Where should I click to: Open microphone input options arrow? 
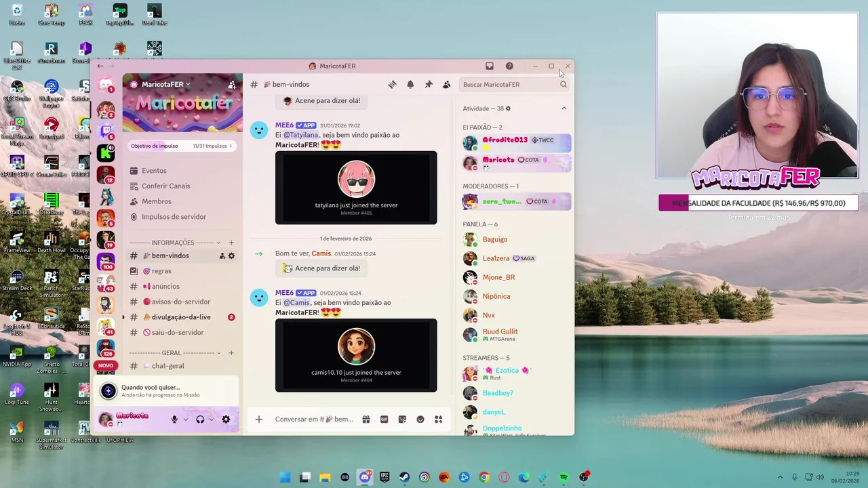tap(185, 420)
